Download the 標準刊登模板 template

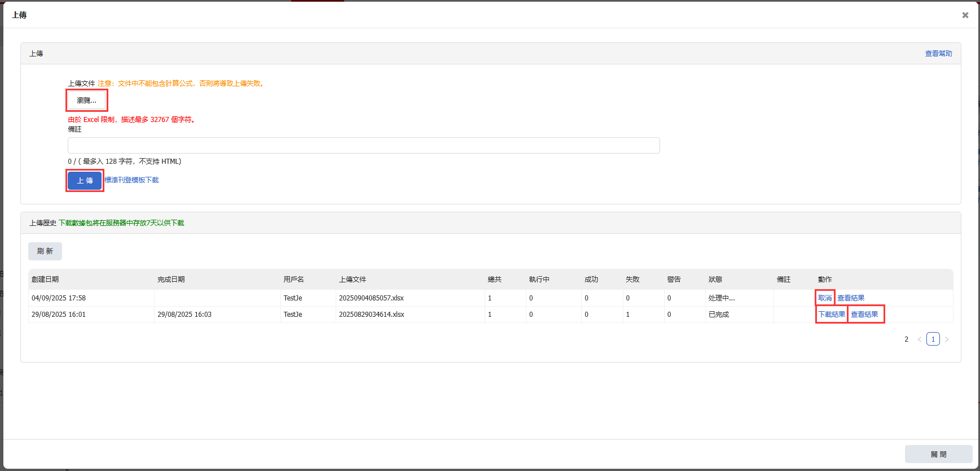(132, 180)
